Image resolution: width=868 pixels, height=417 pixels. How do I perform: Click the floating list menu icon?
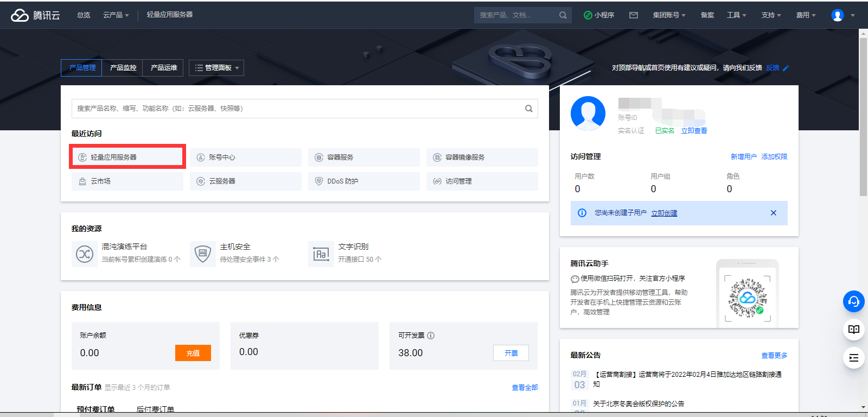coord(854,358)
